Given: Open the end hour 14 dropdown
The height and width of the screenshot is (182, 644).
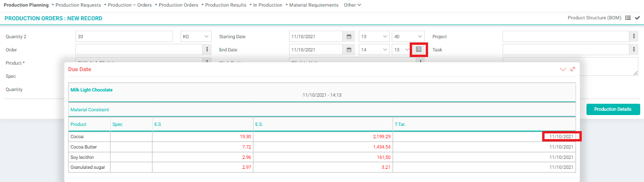Looking at the screenshot, I should pos(374,50).
